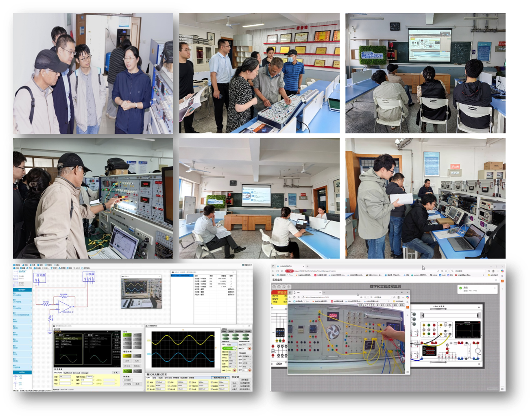The image size is (532, 418).
Task: Dismiss the green checkmark notification popup
Action: coord(495,287)
